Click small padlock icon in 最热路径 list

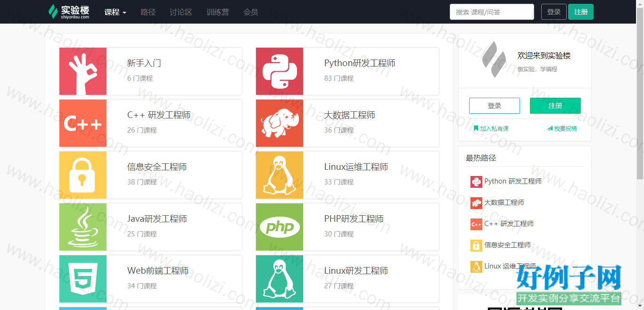tap(476, 245)
